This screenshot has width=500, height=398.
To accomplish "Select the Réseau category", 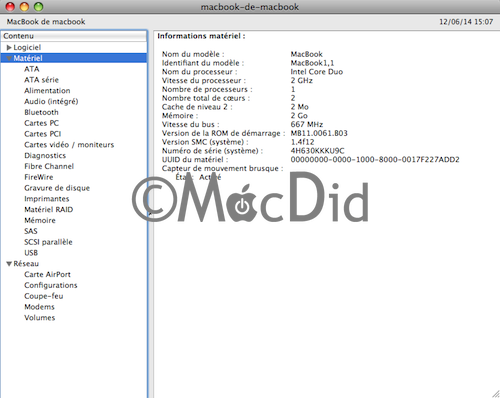I will [x=26, y=264].
